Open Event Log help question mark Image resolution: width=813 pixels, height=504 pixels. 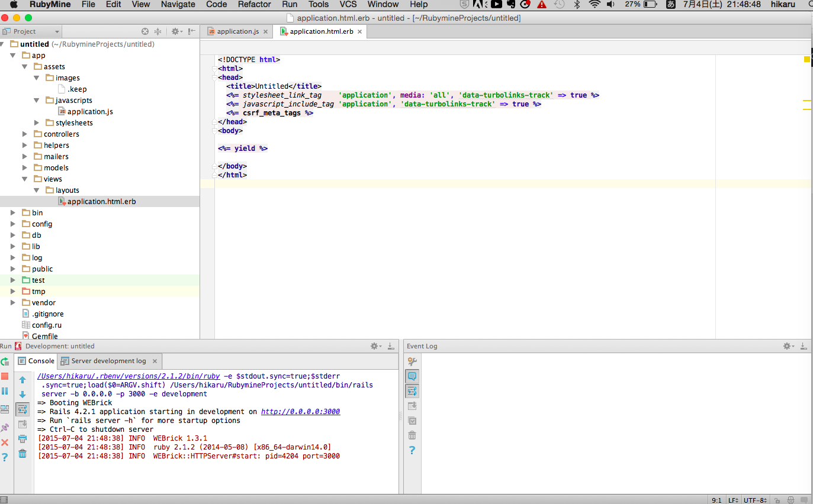click(412, 450)
